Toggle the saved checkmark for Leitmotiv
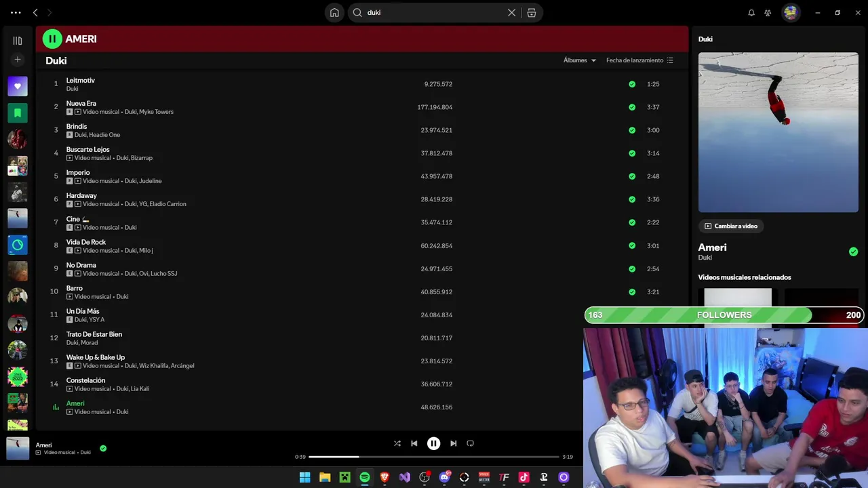Viewport: 868px width, 488px height. tap(632, 84)
